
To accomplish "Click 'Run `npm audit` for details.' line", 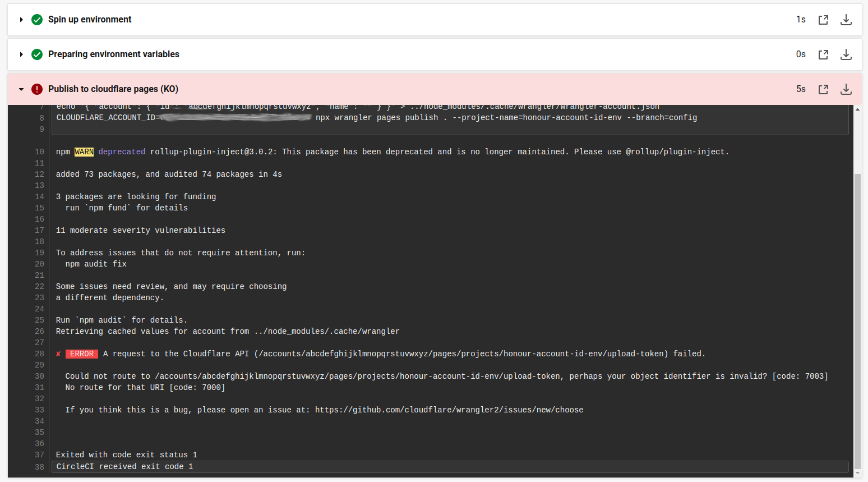I will 122,320.
